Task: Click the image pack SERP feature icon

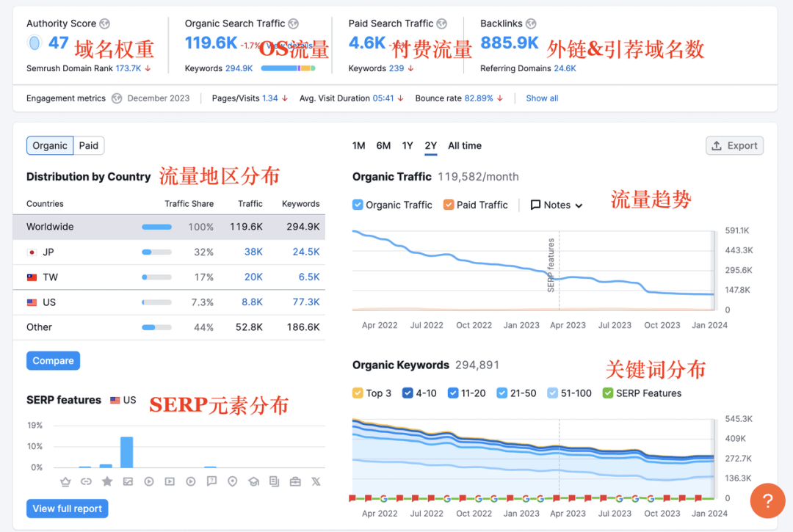Action: 128,482
